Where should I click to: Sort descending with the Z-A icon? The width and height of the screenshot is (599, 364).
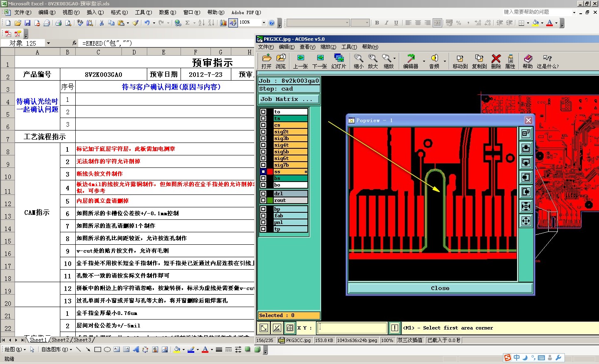211,23
